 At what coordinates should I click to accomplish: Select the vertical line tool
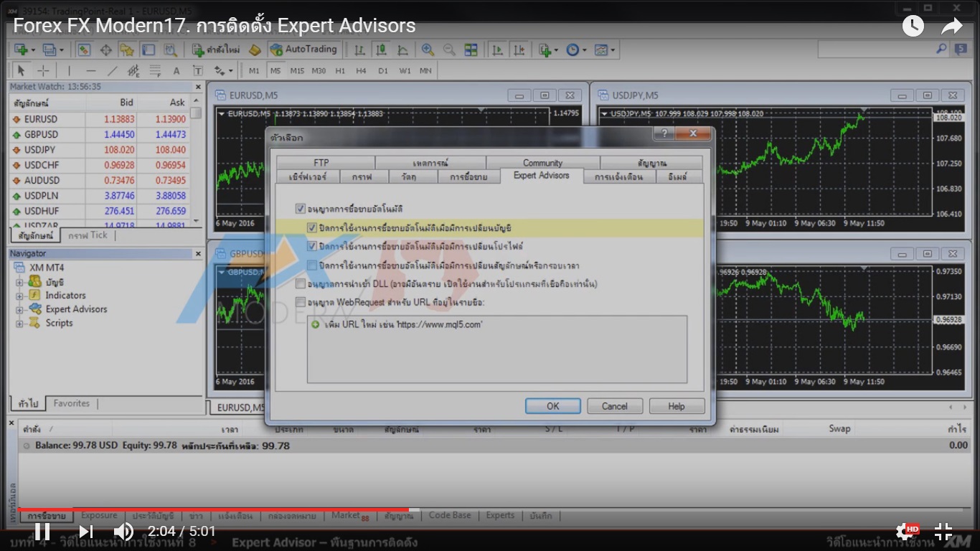(69, 70)
